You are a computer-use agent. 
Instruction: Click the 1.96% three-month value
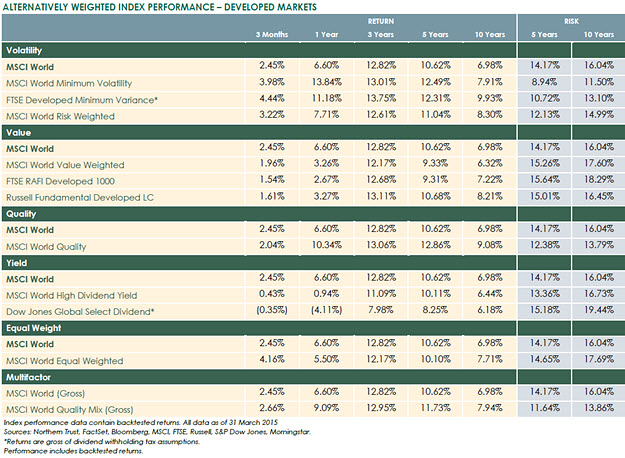click(x=272, y=163)
